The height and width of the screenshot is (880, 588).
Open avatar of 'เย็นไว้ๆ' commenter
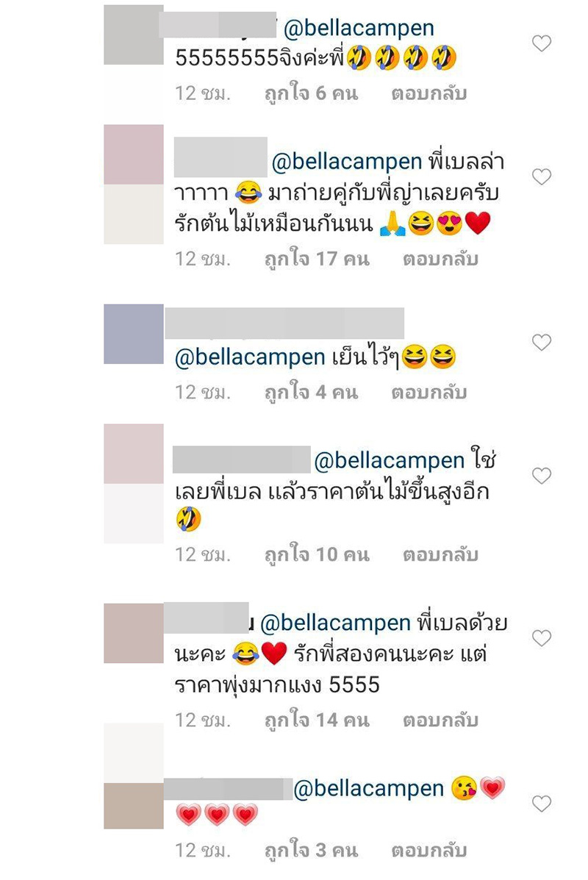[x=134, y=334]
